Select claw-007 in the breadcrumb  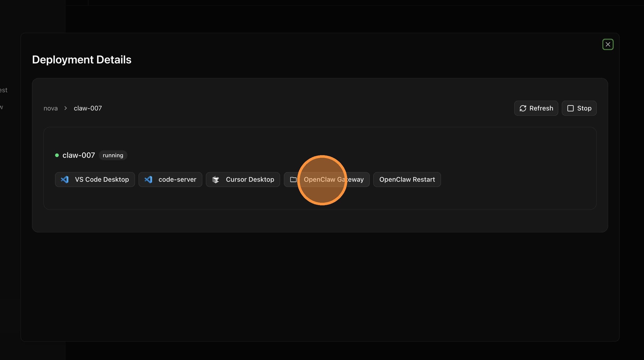click(88, 108)
